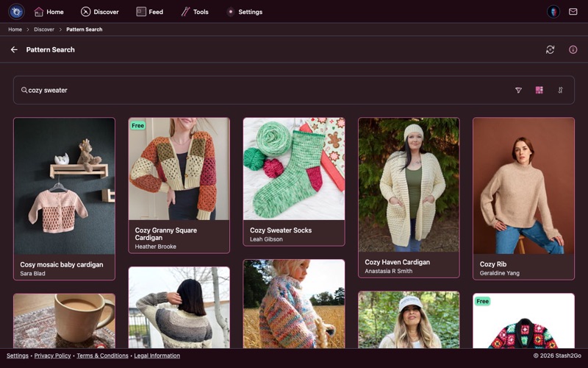
Task: Open the Privacy Policy footer link
Action: click(x=52, y=355)
